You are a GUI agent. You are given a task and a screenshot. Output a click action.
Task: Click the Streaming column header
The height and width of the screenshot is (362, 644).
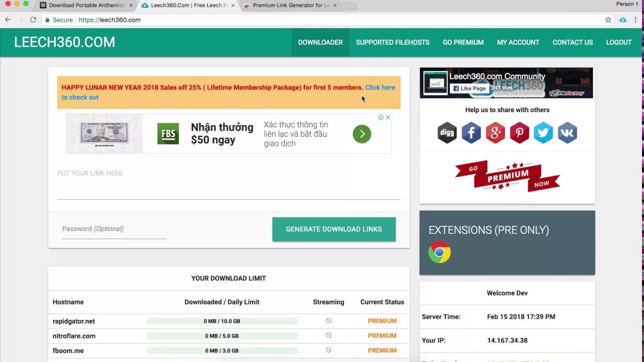[x=329, y=302]
